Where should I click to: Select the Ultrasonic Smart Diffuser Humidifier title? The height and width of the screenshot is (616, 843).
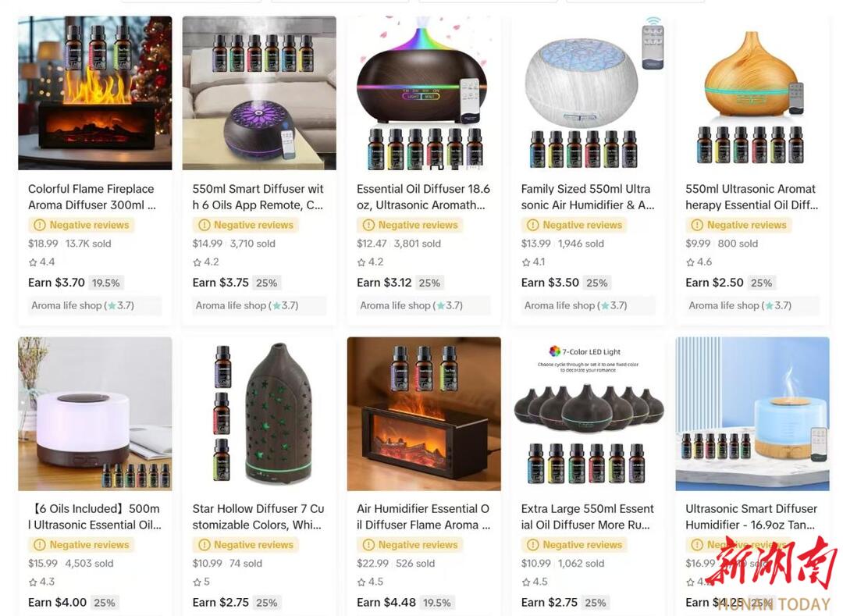point(751,517)
